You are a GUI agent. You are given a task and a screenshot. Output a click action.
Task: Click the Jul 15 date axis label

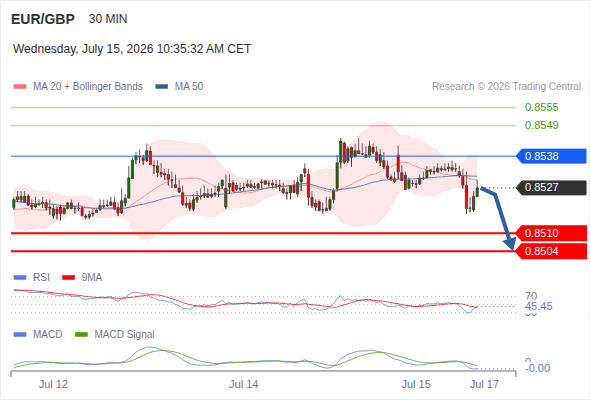(x=416, y=385)
